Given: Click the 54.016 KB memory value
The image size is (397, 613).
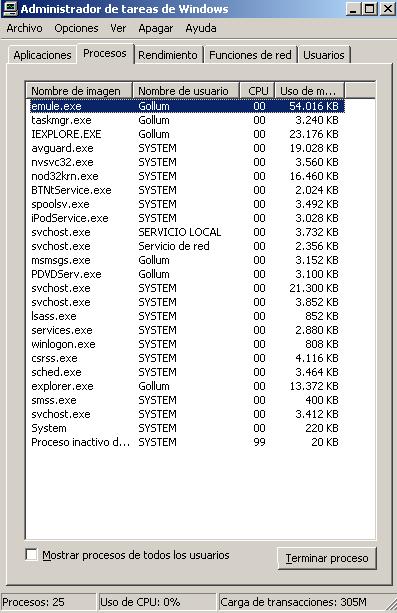Looking at the screenshot, I should (314, 106).
